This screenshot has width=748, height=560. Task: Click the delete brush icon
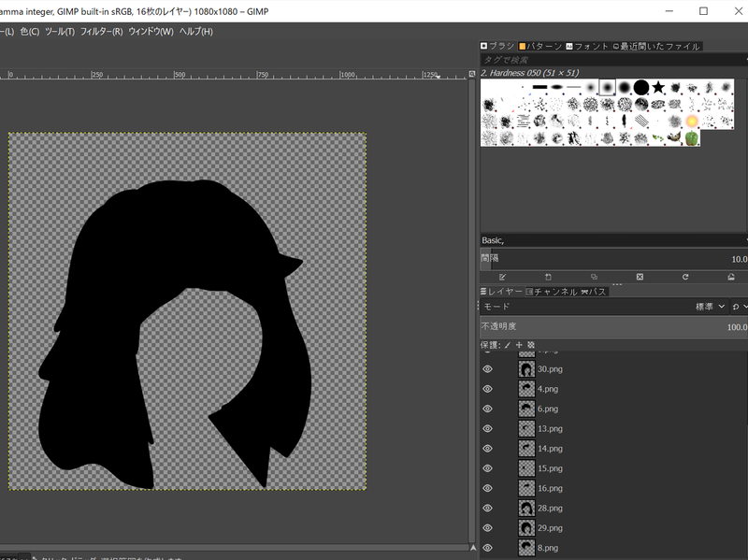point(640,277)
